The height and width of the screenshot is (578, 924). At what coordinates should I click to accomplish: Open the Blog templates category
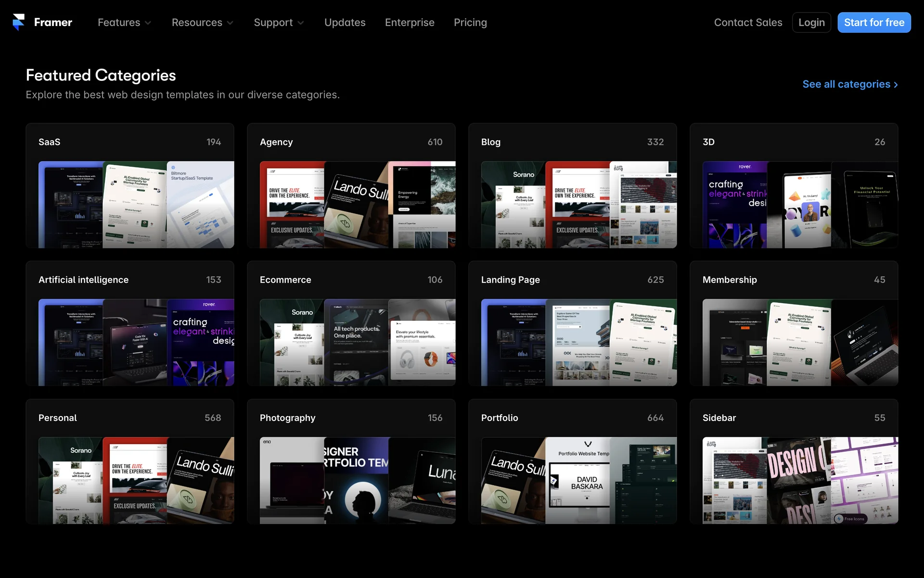(x=572, y=185)
